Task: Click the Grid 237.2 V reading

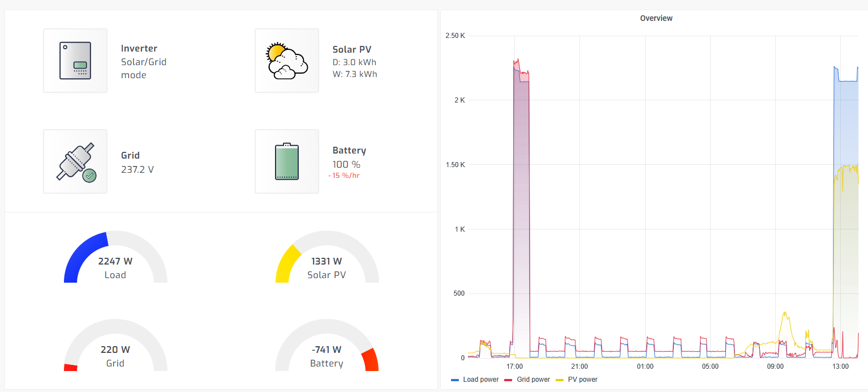Action: 137,169
